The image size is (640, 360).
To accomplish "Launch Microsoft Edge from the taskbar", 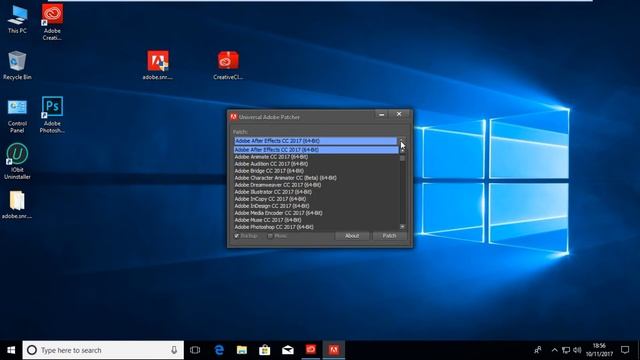I will click(x=219, y=350).
